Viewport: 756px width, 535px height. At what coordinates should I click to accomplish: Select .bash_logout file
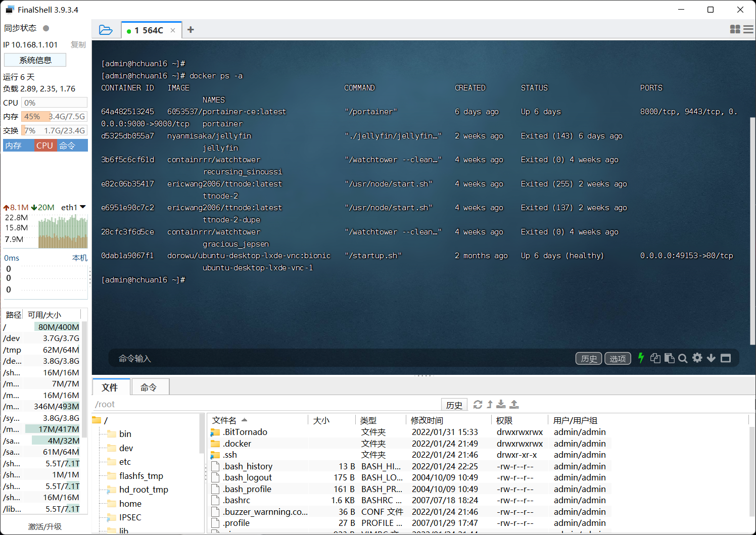click(x=410, y=477)
